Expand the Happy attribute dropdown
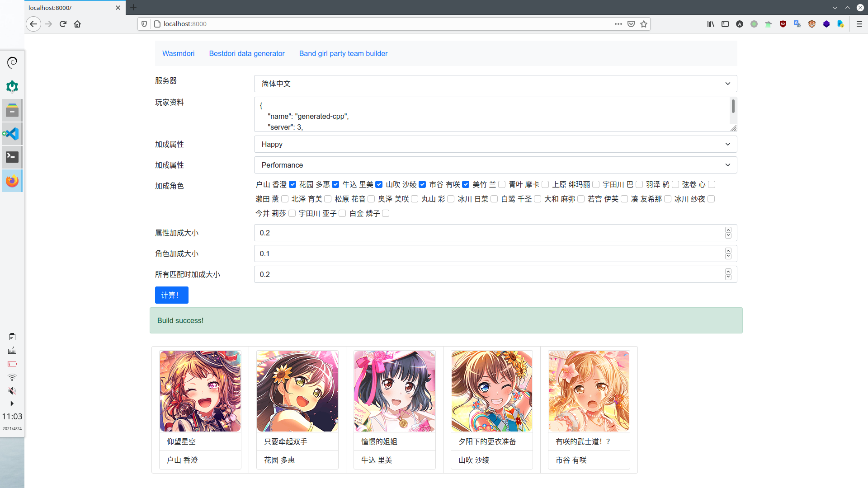868x488 pixels. click(495, 144)
